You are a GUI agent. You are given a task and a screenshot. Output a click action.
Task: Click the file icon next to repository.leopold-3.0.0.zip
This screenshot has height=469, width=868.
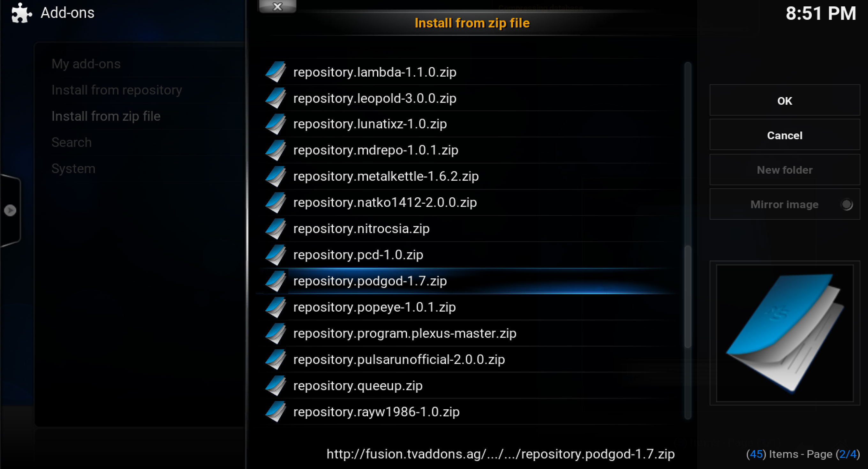(275, 98)
